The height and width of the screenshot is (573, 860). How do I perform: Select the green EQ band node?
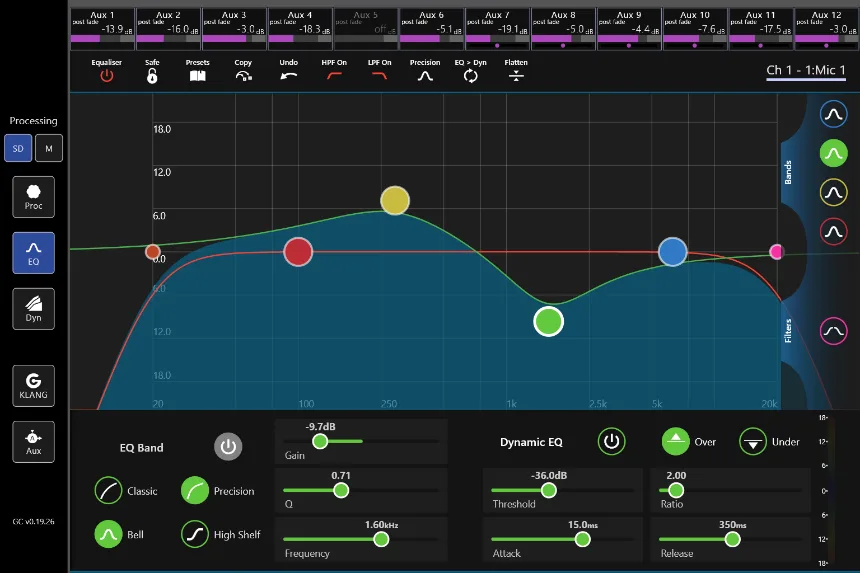(x=548, y=321)
